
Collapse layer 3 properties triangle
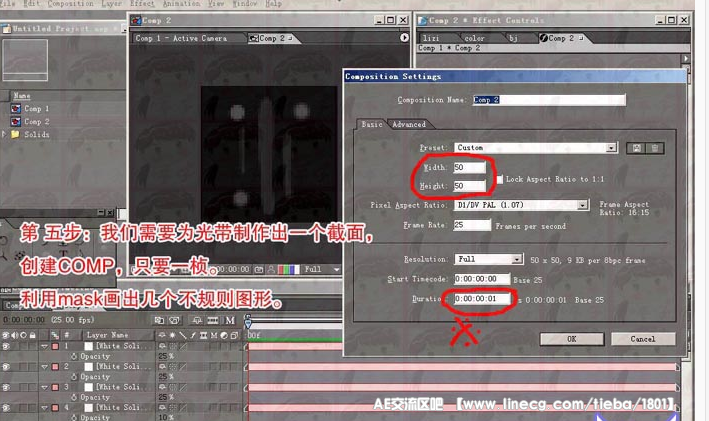[x=44, y=387]
